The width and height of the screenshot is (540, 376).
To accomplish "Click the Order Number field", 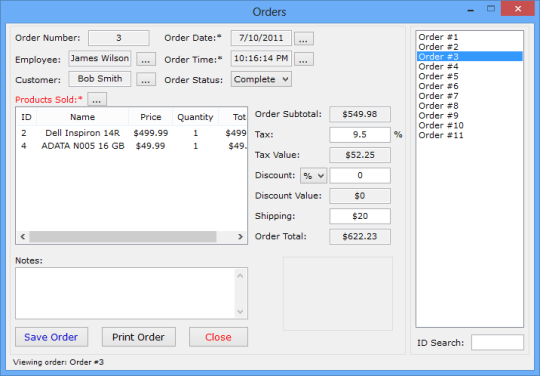I will (118, 38).
